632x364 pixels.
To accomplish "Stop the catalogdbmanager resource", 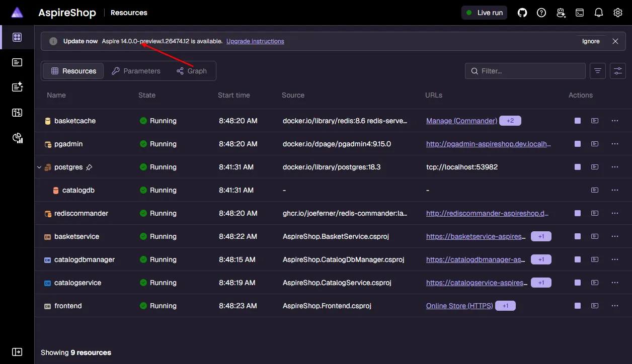I will coord(578,259).
